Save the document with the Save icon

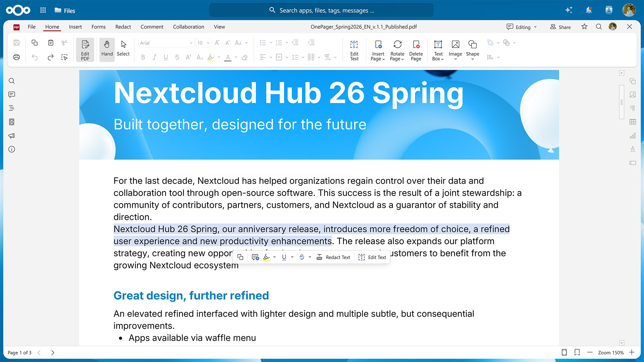(16, 43)
